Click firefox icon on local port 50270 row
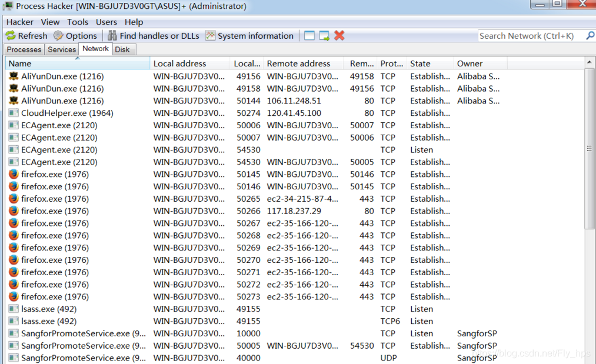 14,259
